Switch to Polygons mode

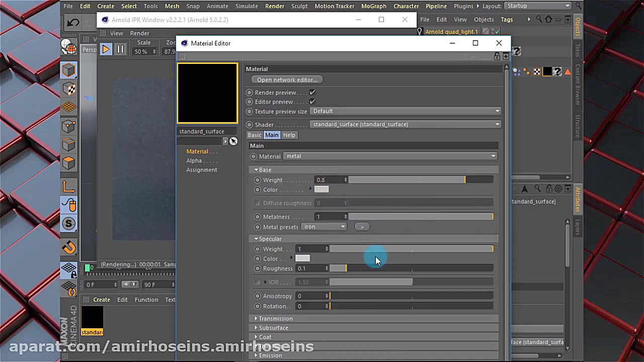tap(69, 163)
